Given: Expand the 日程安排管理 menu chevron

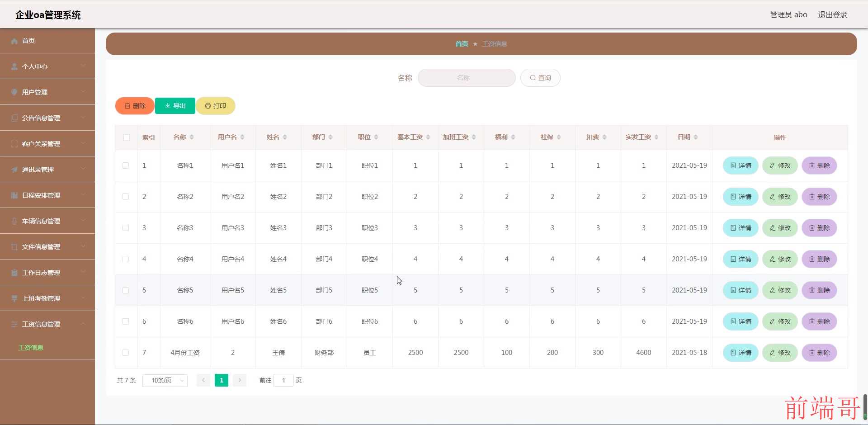Looking at the screenshot, I should pyautogui.click(x=83, y=195).
